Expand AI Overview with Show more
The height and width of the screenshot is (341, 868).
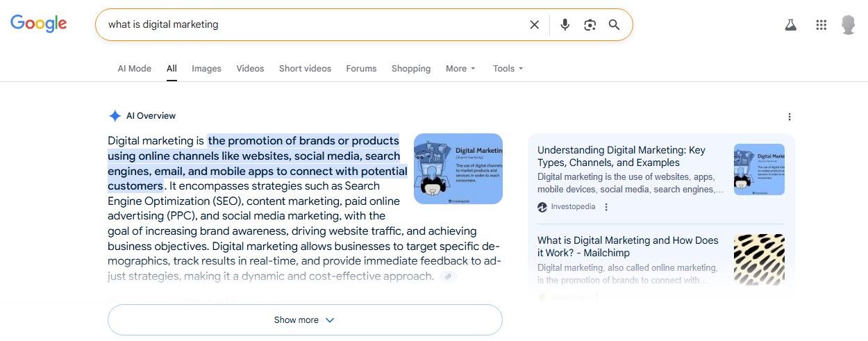pyautogui.click(x=304, y=320)
